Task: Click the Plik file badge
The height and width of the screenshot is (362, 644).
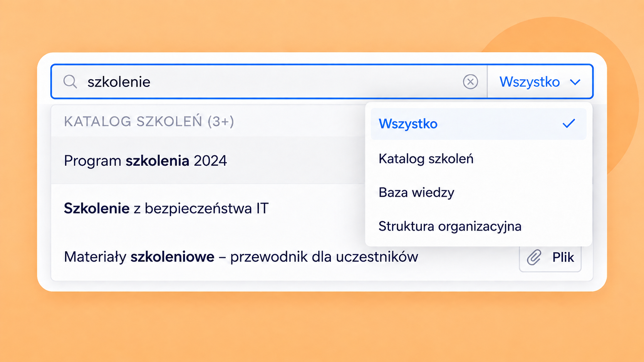Action: coord(550,257)
